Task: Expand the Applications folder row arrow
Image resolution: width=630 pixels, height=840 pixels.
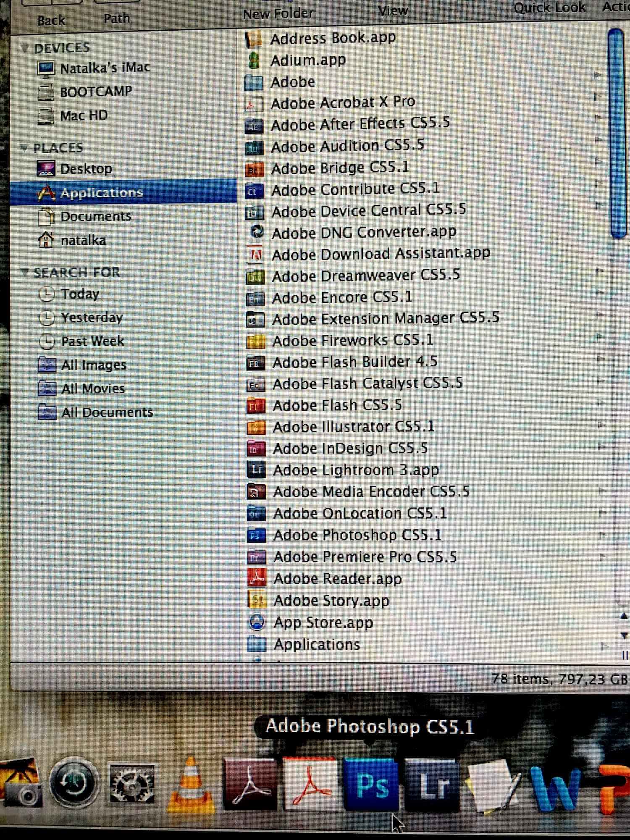Action: click(x=604, y=646)
